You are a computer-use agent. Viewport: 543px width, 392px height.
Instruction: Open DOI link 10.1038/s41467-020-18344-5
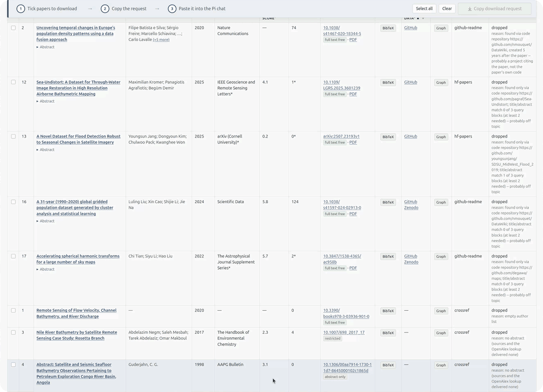(342, 31)
